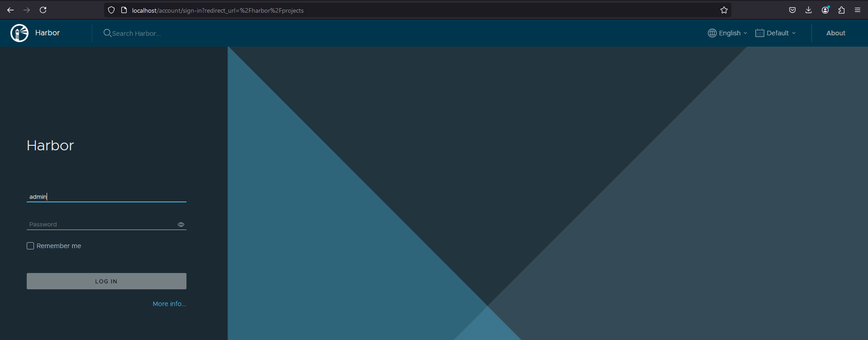Screen dimensions: 868x340
Task: Reload the page with the refresh icon
Action: point(43,10)
